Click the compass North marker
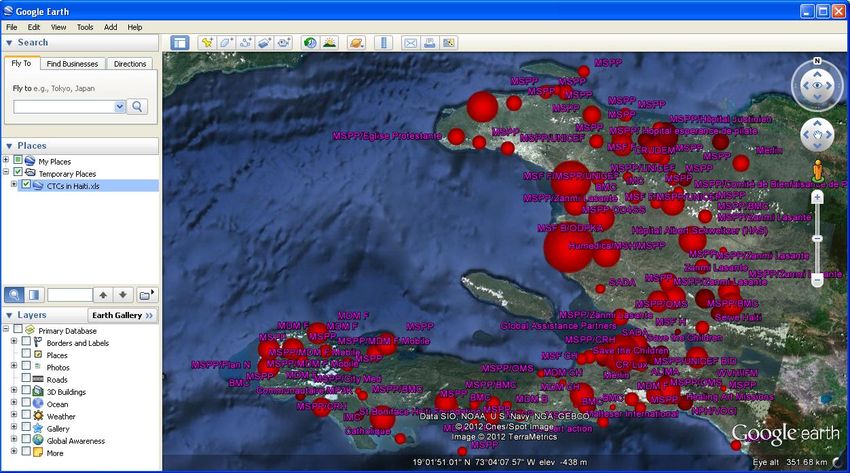 817,61
